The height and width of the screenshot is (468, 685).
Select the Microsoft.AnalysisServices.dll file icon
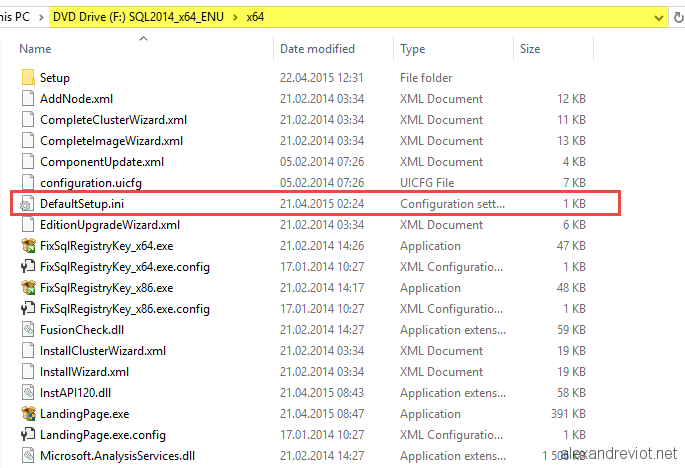(x=28, y=455)
